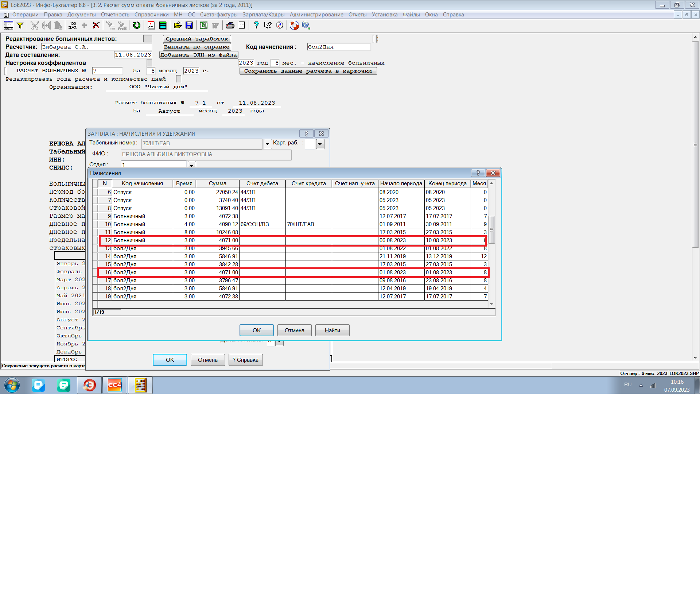Export to Word toolbar icon
This screenshot has width=700, height=600.
tap(215, 25)
